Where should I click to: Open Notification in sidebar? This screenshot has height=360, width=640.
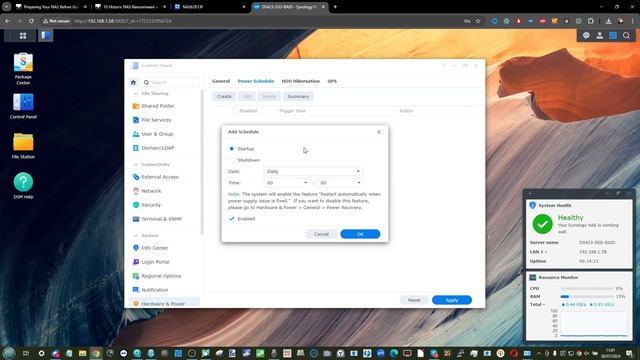(155, 290)
